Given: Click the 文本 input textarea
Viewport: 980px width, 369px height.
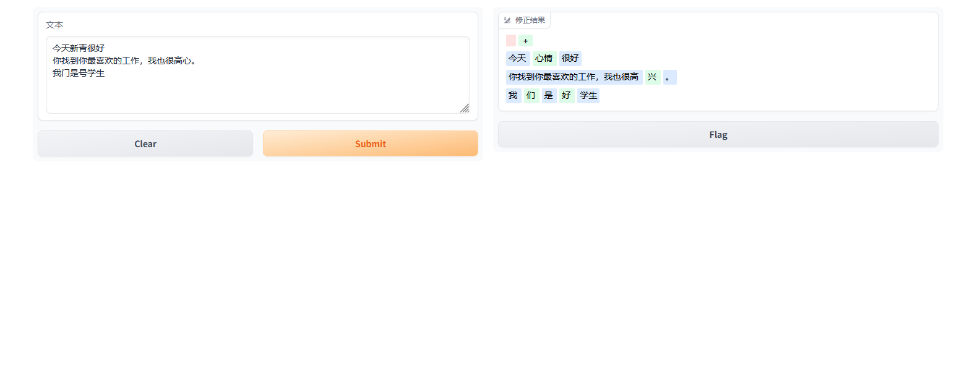Looking at the screenshot, I should click(x=258, y=75).
